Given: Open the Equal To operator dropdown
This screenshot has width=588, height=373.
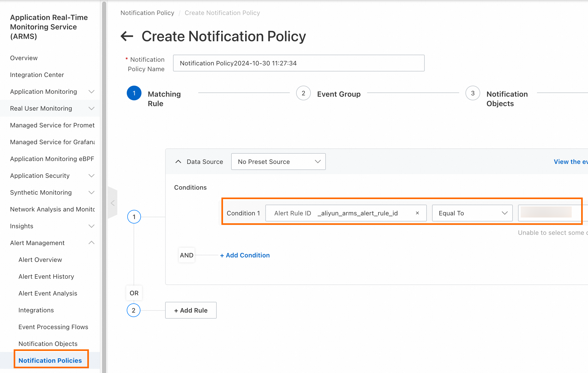Looking at the screenshot, I should [472, 213].
